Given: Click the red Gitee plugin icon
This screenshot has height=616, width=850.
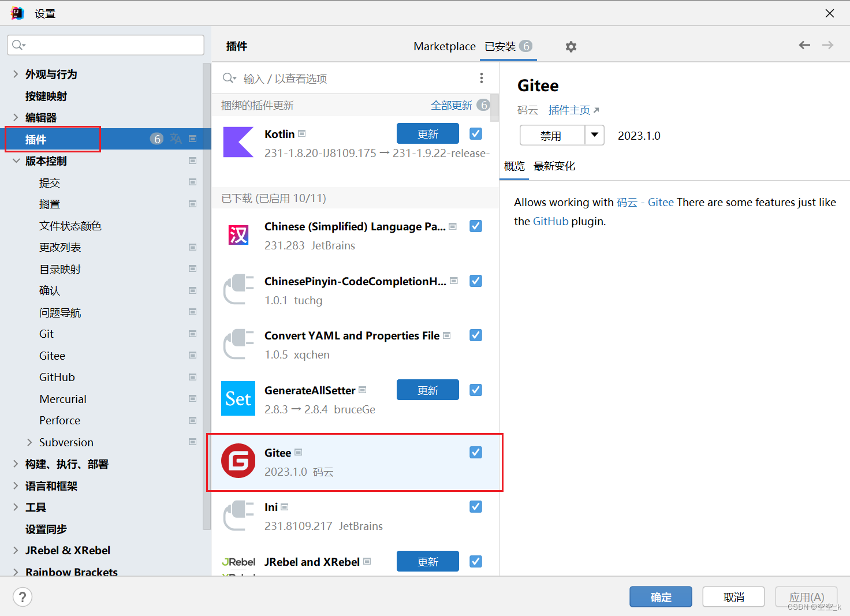Looking at the screenshot, I should 238,461.
